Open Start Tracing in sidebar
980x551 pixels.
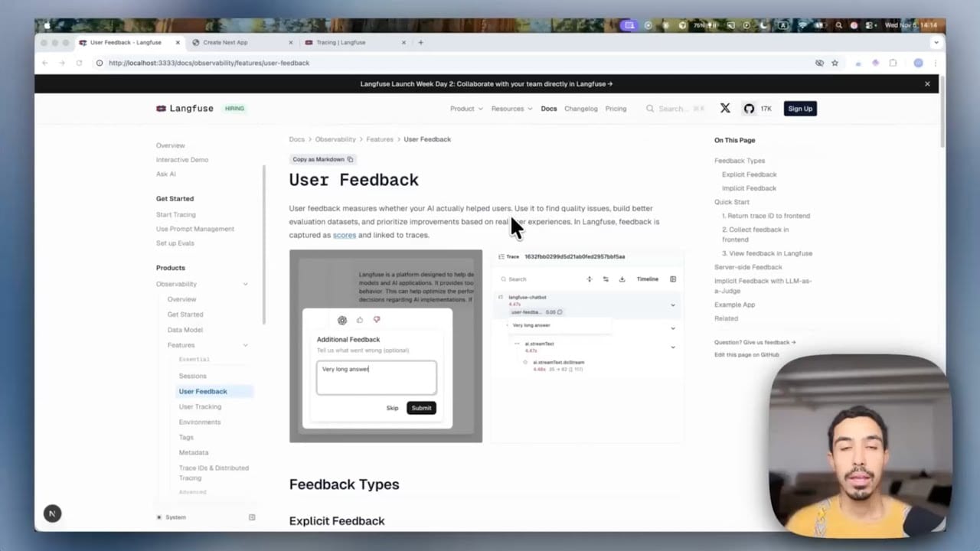176,215
